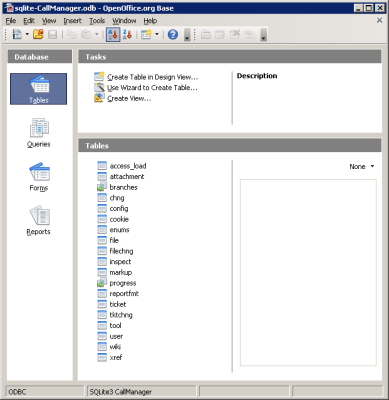389x400 pixels.
Task: Open the Window menu
Action: click(124, 21)
